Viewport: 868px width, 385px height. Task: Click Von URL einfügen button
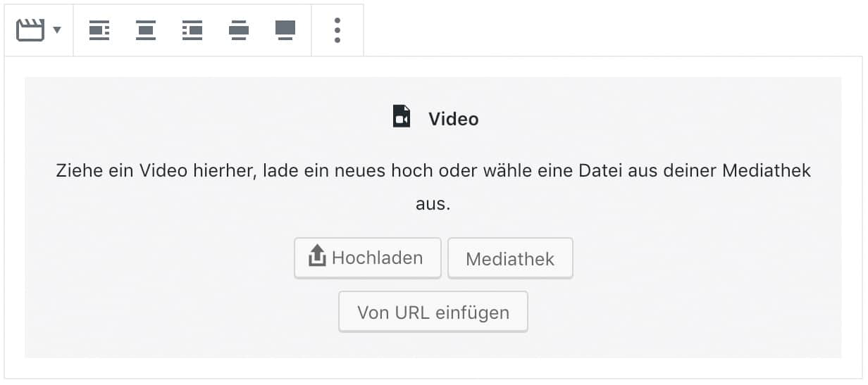433,312
